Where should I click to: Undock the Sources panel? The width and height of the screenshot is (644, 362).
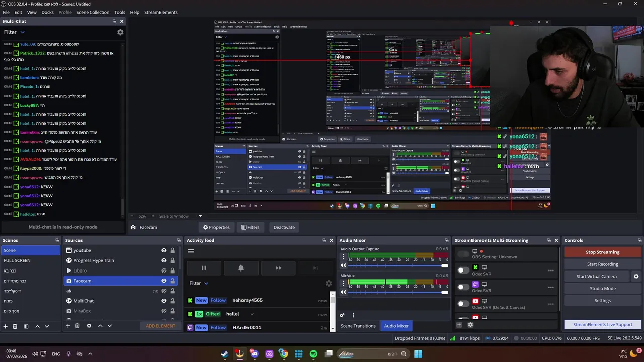(x=179, y=240)
